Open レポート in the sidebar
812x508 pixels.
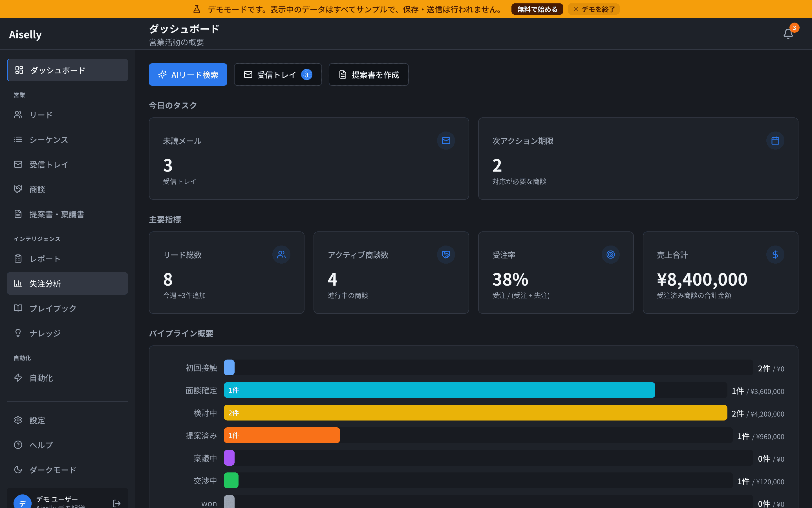click(67, 259)
